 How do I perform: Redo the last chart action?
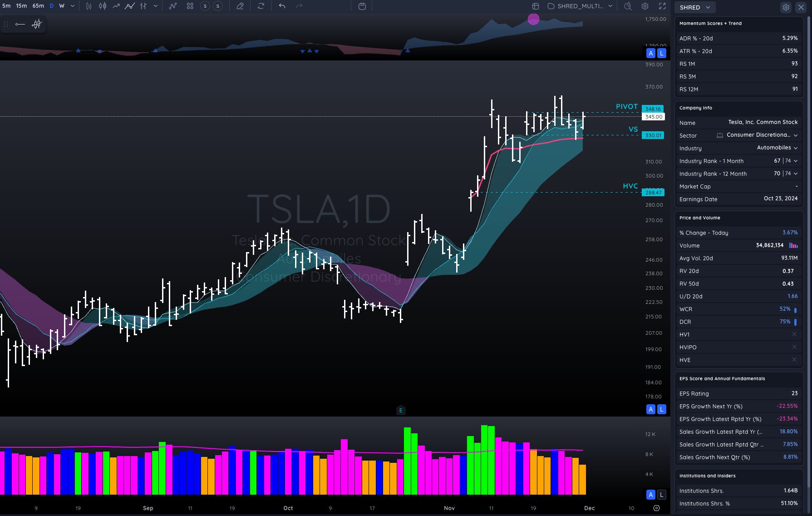[x=299, y=6]
